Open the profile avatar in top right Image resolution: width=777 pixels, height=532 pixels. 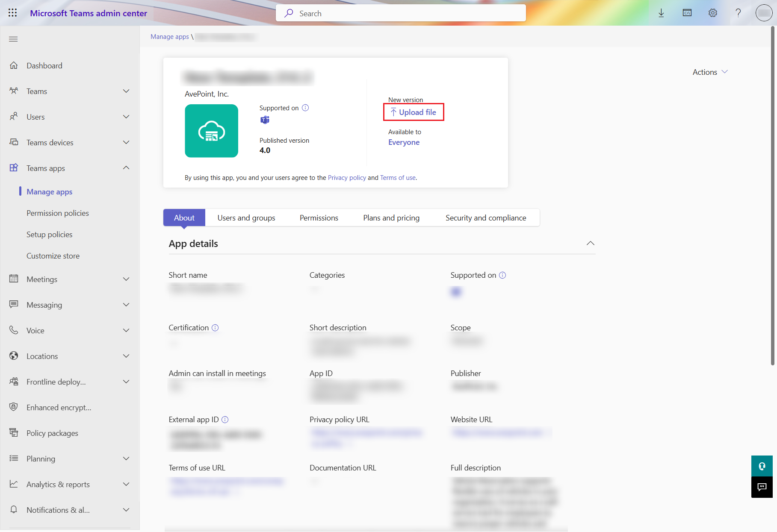point(764,13)
